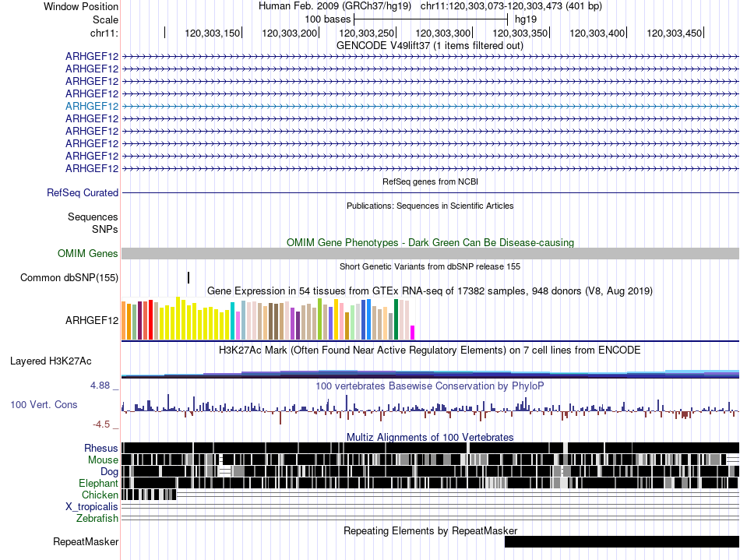Click the Zebrafish alignment row label
Screen dimensions: 740x560
pos(97,518)
